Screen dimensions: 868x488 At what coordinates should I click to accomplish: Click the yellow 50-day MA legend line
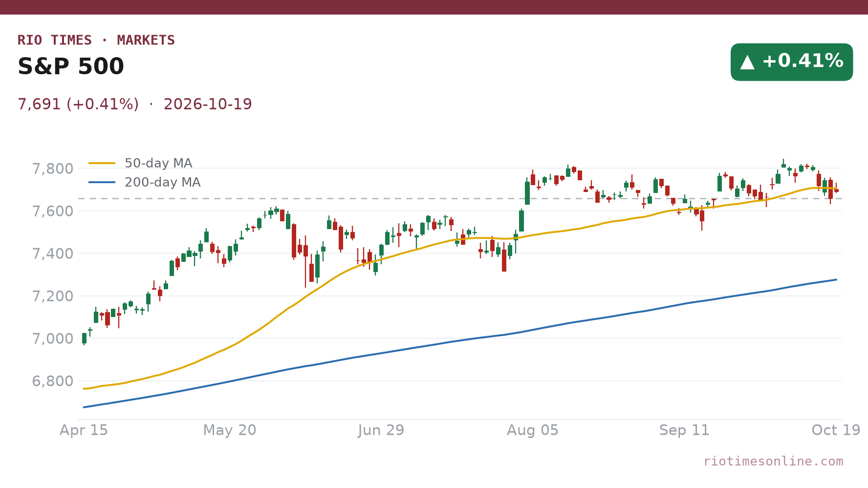click(102, 163)
